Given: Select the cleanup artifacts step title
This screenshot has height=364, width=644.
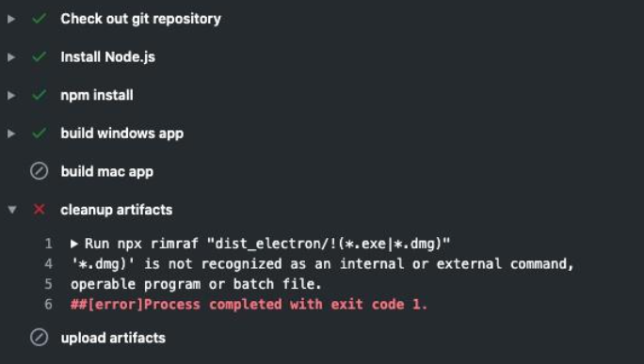Looking at the screenshot, I should pyautogui.click(x=116, y=210).
